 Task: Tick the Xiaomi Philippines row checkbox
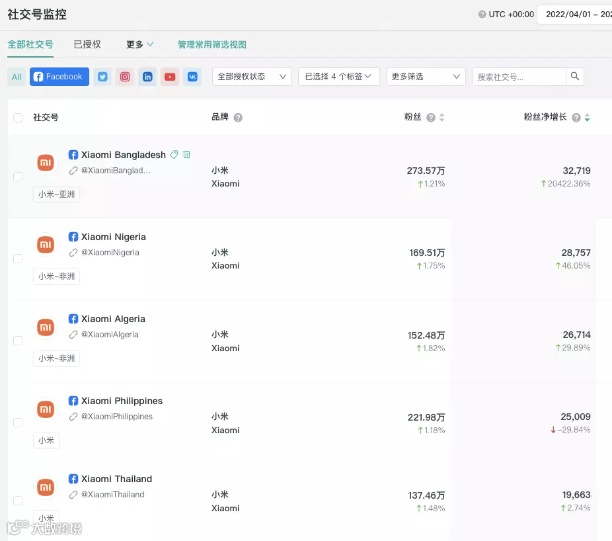pos(18,422)
